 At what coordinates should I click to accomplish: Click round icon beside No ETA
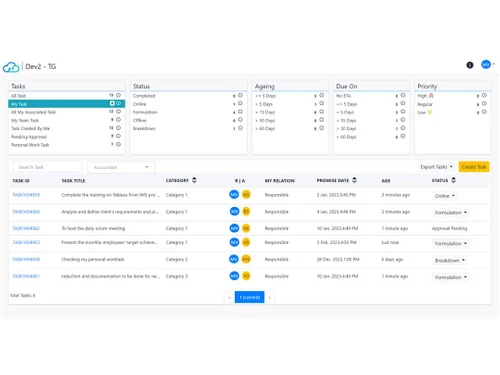(x=403, y=95)
